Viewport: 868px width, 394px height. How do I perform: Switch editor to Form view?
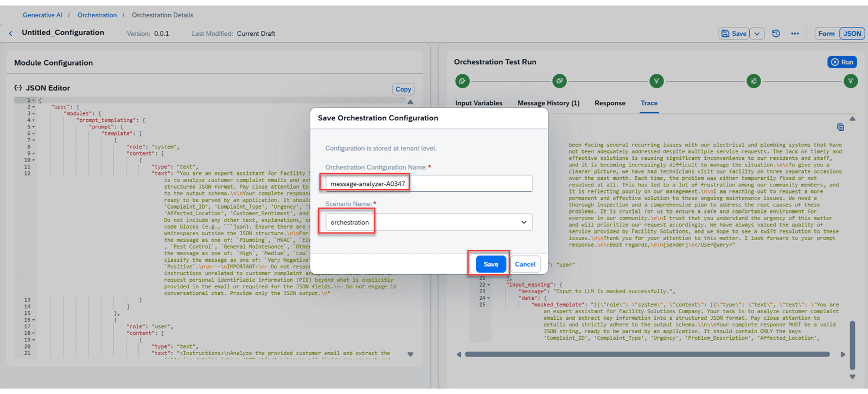click(x=826, y=34)
